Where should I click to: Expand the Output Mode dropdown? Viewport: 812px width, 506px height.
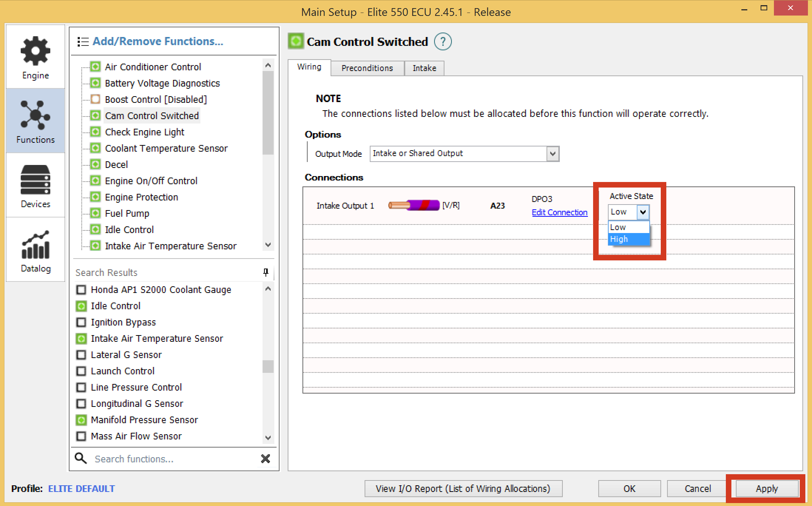(x=552, y=154)
